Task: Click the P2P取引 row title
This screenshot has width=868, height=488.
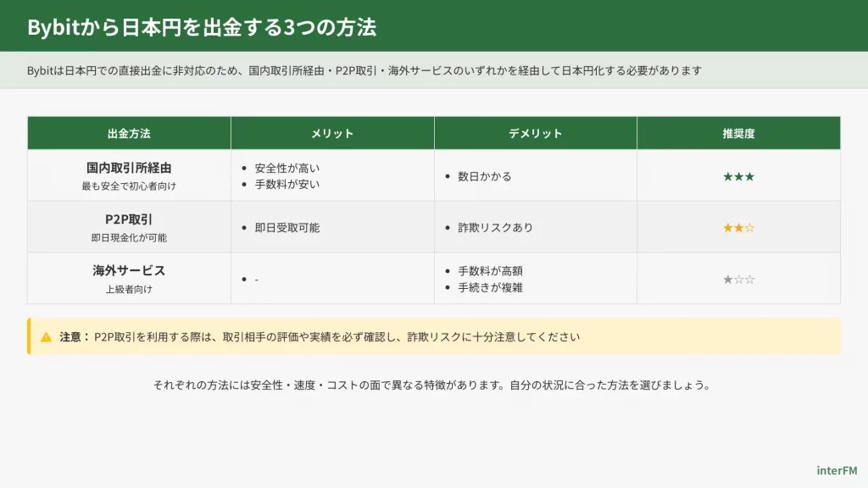Action: pyautogui.click(x=129, y=219)
